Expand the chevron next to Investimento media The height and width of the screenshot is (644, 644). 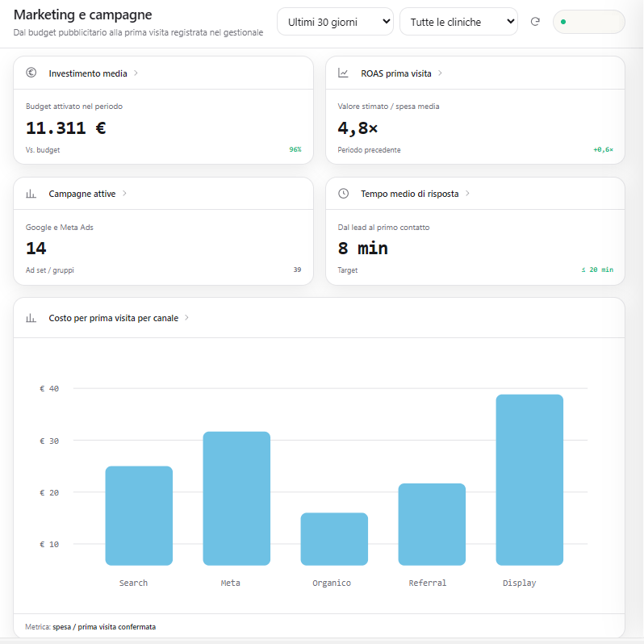136,73
